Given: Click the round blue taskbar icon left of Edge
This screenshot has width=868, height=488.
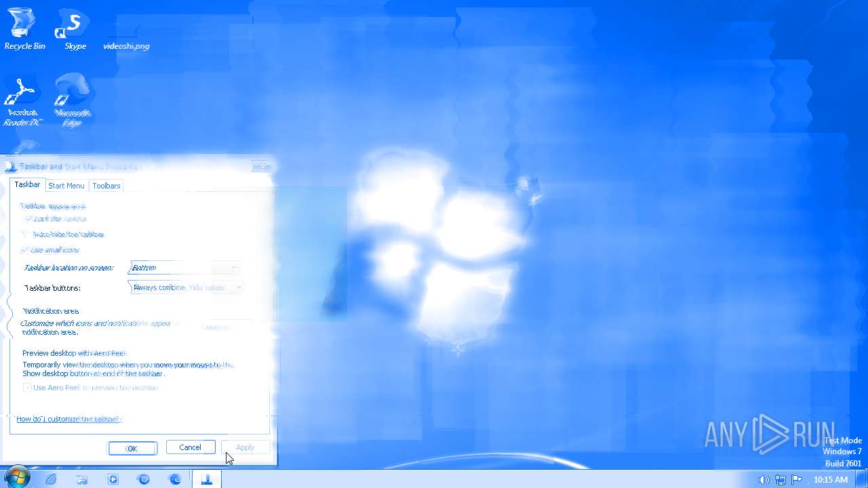Looking at the screenshot, I should [x=144, y=479].
